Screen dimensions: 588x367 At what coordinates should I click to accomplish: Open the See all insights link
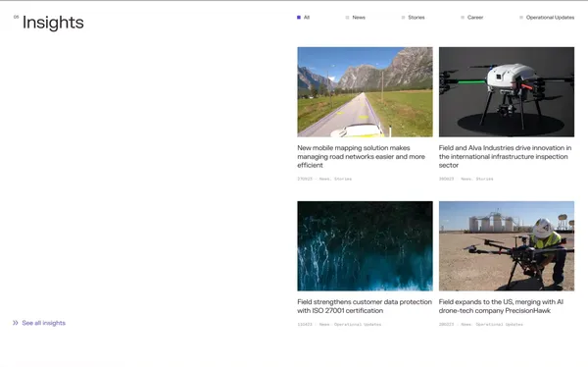point(43,323)
